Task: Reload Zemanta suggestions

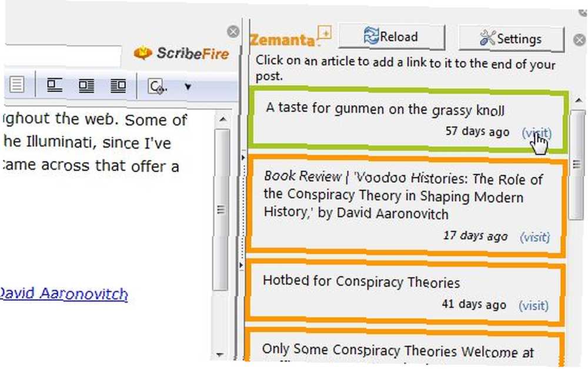Action: (392, 36)
